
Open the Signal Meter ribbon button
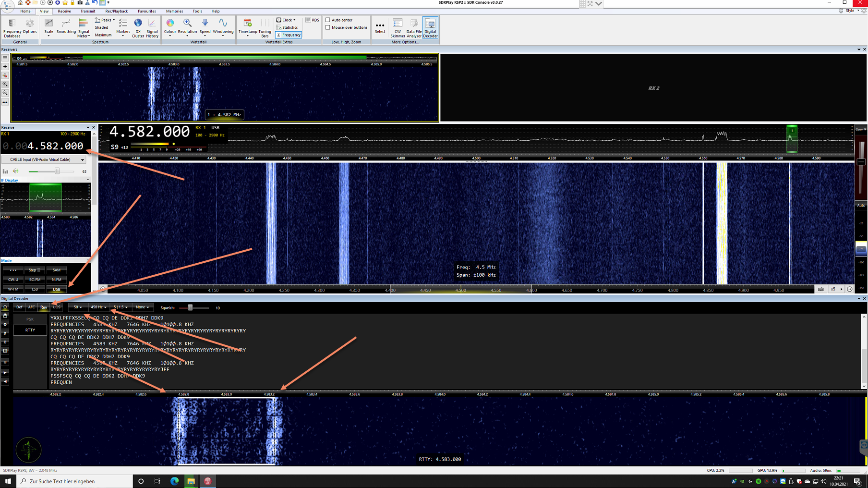pos(84,28)
